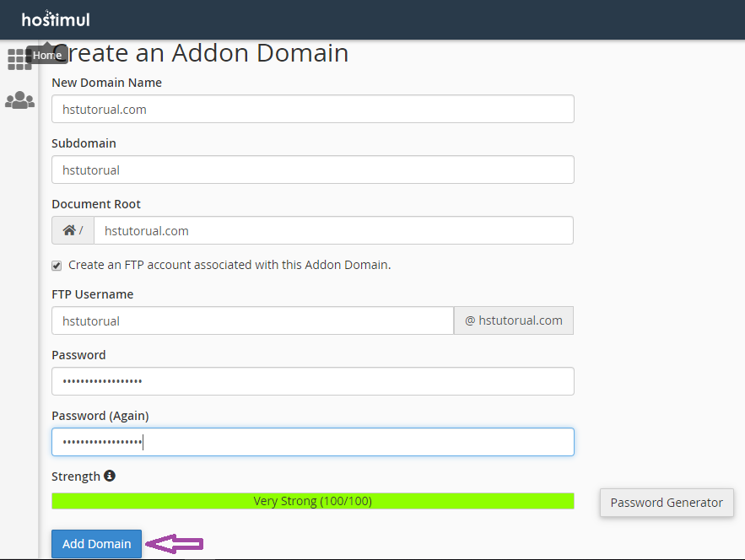The width and height of the screenshot is (745, 560).
Task: Click the Very Strong strength meter bar
Action: point(312,501)
